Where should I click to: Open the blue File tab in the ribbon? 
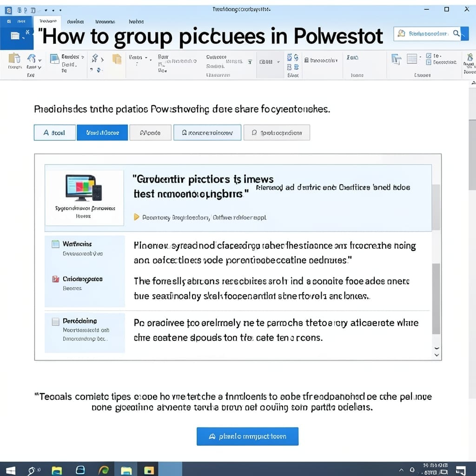point(17,21)
